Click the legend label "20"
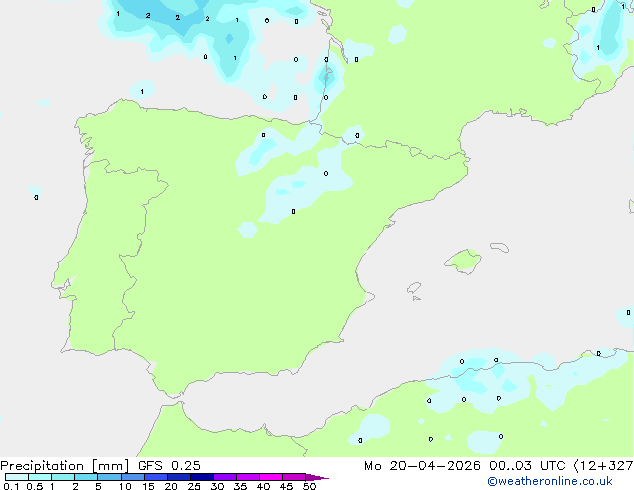The height and width of the screenshot is (490, 634). point(171,486)
